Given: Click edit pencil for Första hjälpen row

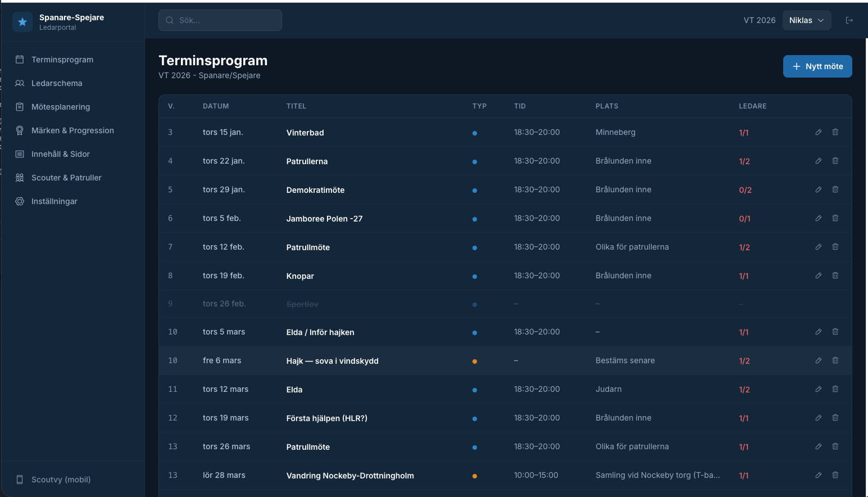Looking at the screenshot, I should pos(818,418).
